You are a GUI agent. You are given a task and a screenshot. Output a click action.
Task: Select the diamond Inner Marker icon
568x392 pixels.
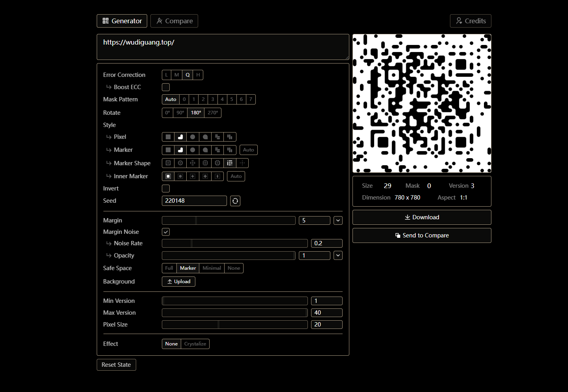tap(205, 176)
